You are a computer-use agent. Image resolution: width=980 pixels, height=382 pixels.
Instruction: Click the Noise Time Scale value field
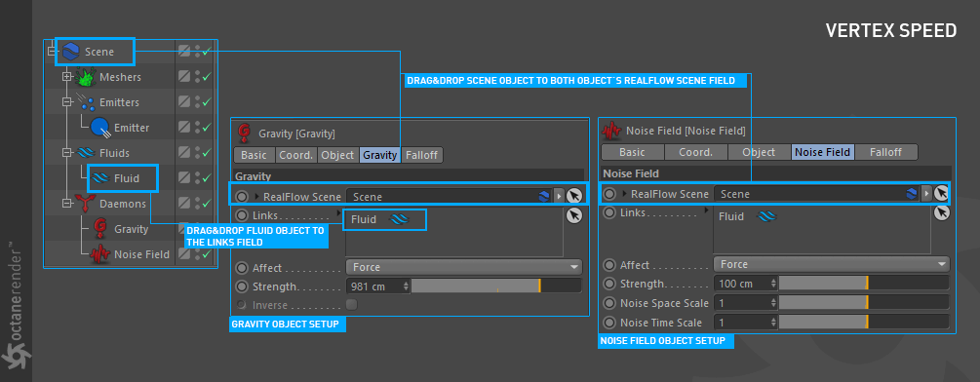(745, 323)
